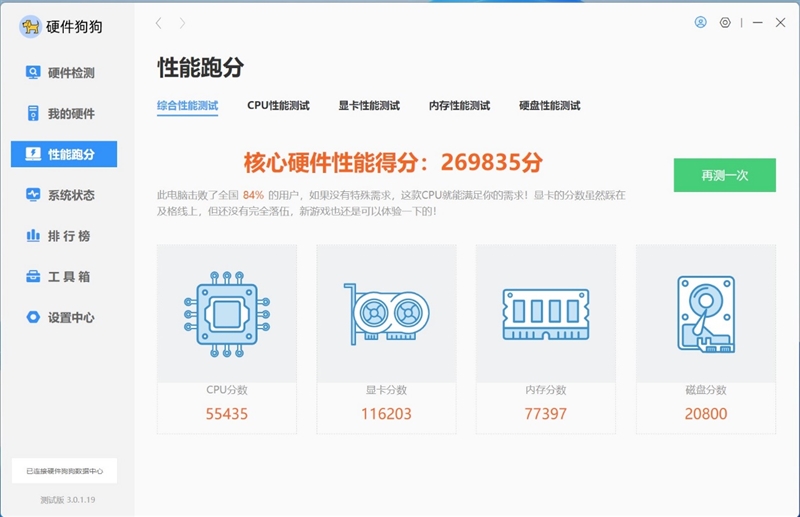Image resolution: width=800 pixels, height=517 pixels.
Task: Click the CPU分数 label
Action: [227, 390]
